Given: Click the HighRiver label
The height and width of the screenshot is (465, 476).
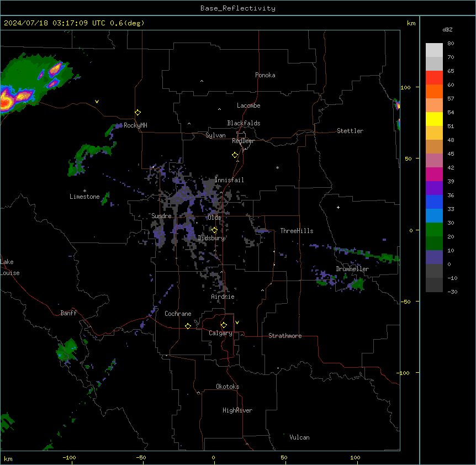Looking at the screenshot, I should click(x=237, y=410).
